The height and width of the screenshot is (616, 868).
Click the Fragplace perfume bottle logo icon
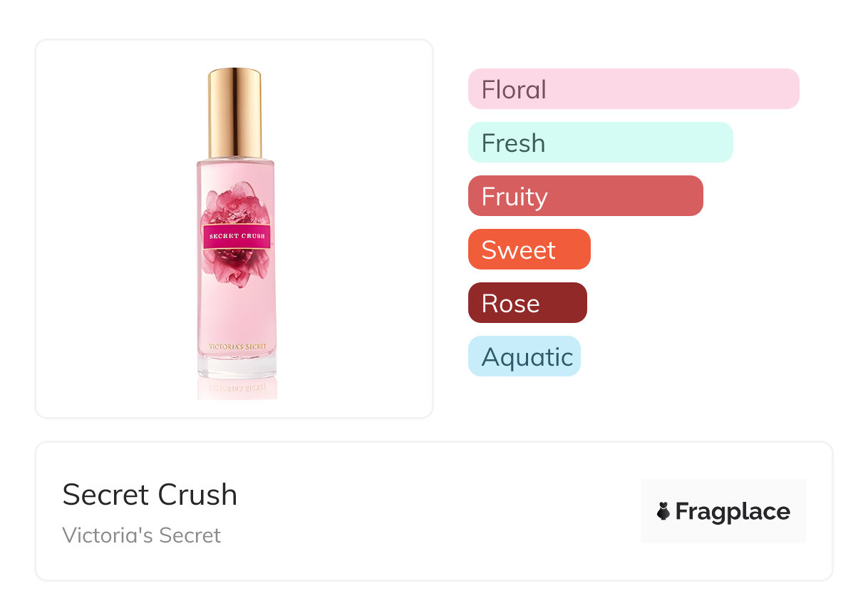click(663, 511)
